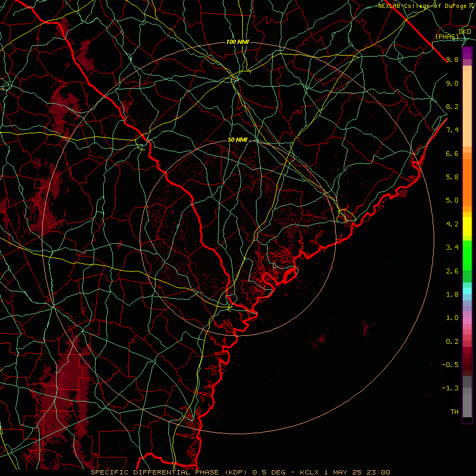Click the "3.4" scale value
The image size is (476, 476).
coord(452,248)
